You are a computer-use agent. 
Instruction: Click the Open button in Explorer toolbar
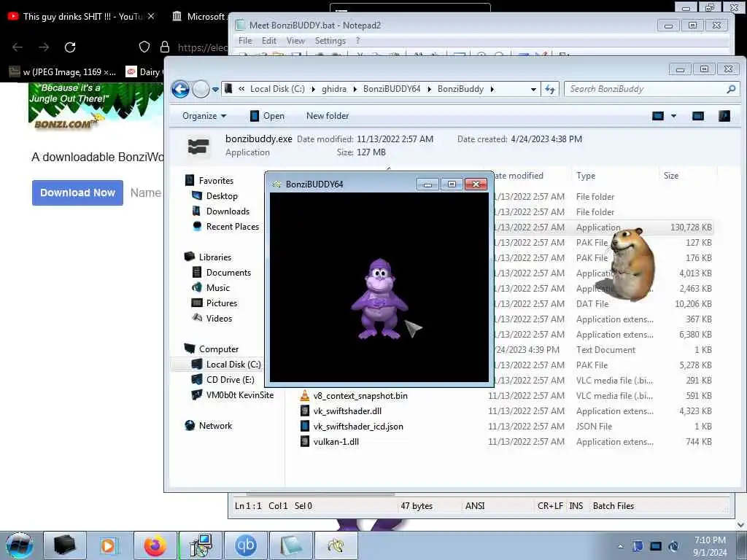tap(267, 116)
